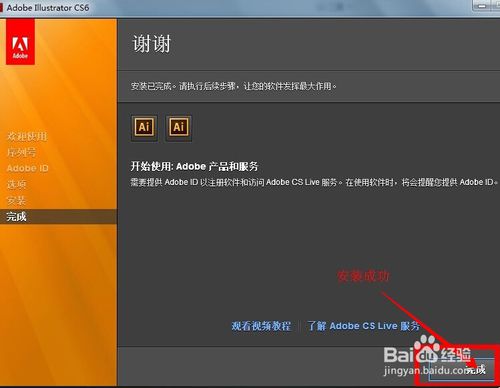
Task: Select the 选项 step in sidebar
Action: 16,184
